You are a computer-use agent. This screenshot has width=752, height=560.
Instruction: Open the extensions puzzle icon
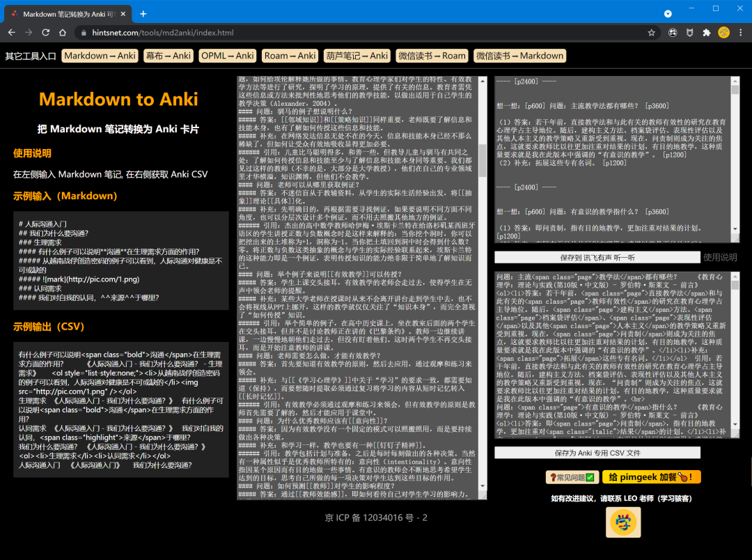tap(707, 33)
